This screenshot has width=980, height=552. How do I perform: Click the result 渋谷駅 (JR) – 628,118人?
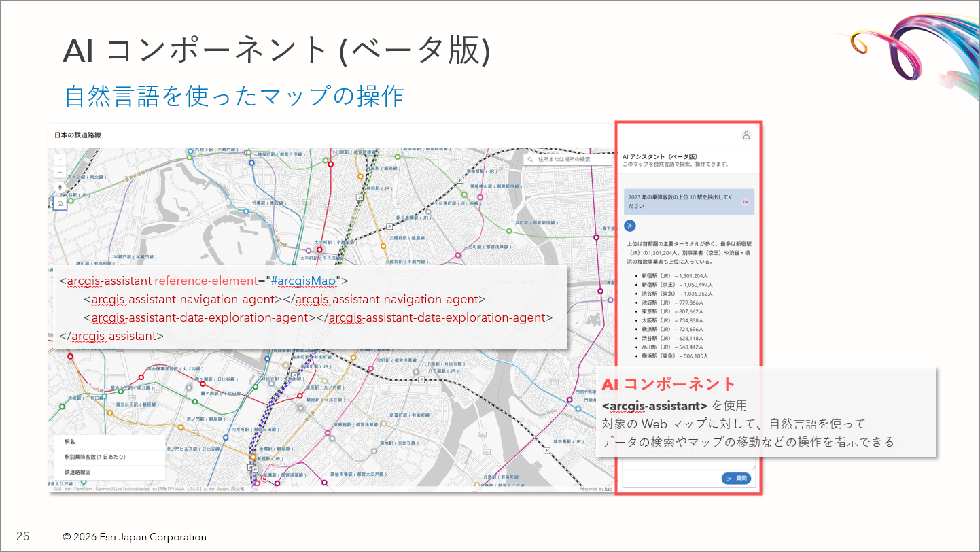pyautogui.click(x=672, y=338)
